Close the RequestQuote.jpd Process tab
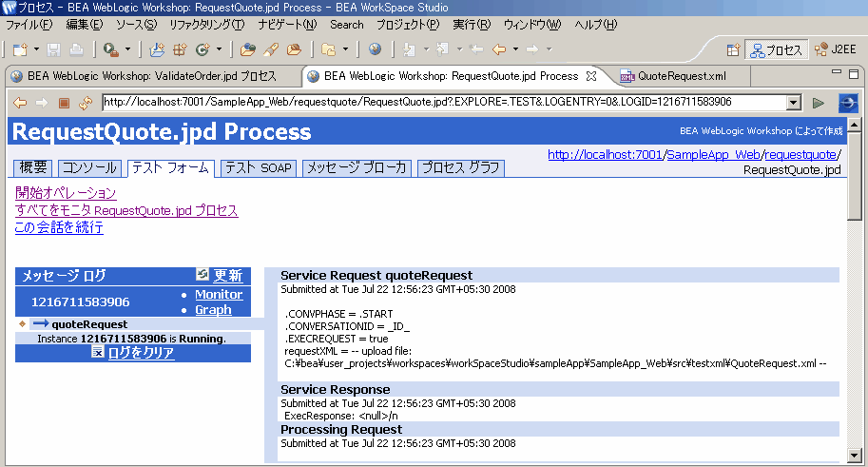 click(x=591, y=76)
